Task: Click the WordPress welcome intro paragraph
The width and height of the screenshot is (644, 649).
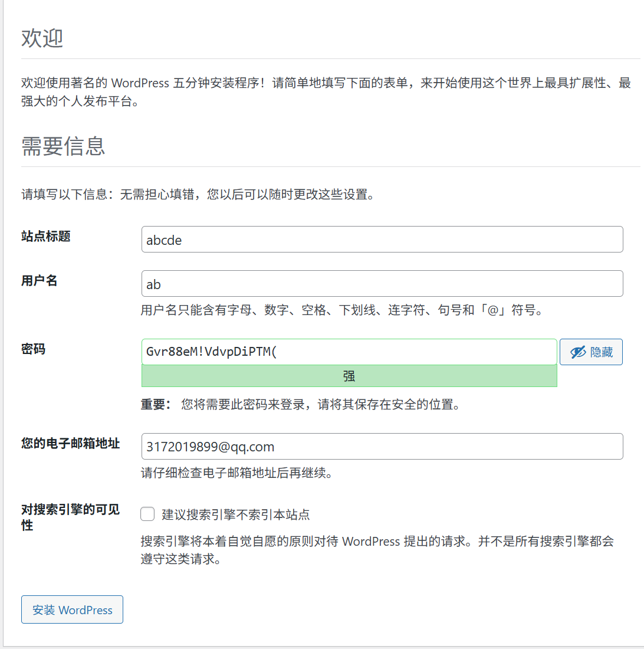Action: (x=326, y=92)
